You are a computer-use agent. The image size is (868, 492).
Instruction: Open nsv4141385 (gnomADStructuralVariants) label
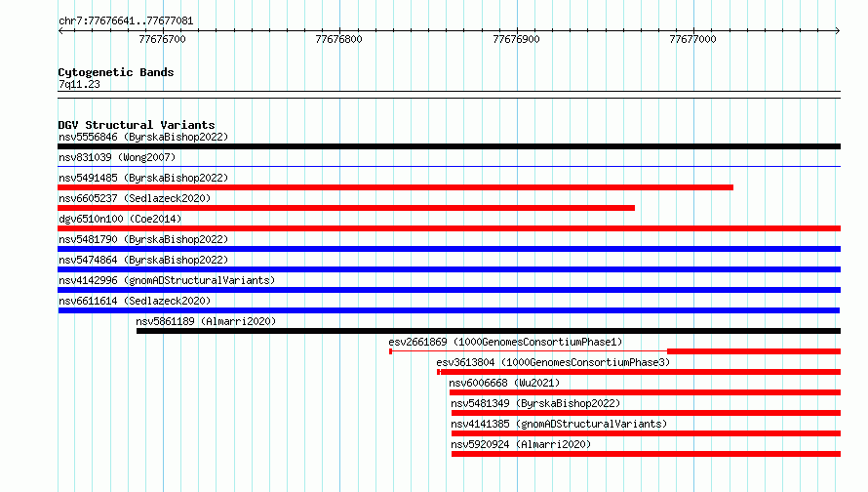tap(559, 424)
